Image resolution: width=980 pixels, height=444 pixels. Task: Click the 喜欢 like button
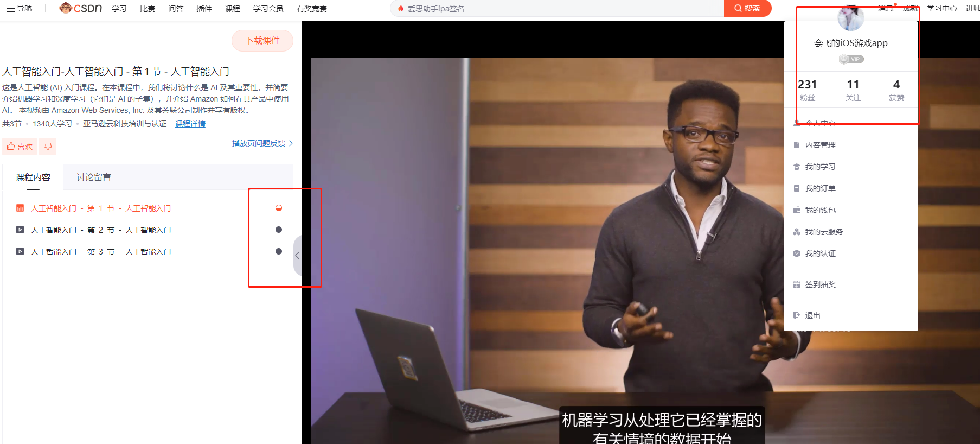tap(20, 147)
